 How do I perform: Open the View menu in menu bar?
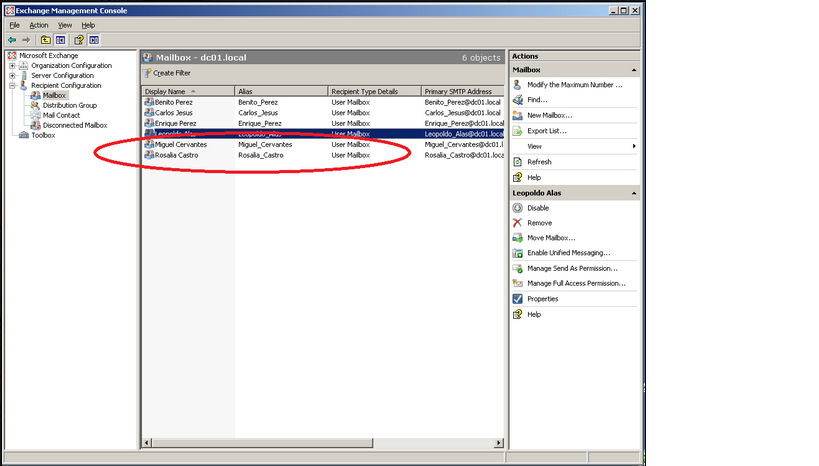coord(65,25)
